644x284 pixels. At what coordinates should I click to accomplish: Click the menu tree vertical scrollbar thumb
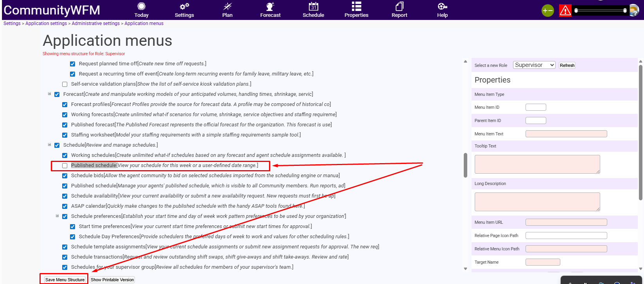(465, 165)
